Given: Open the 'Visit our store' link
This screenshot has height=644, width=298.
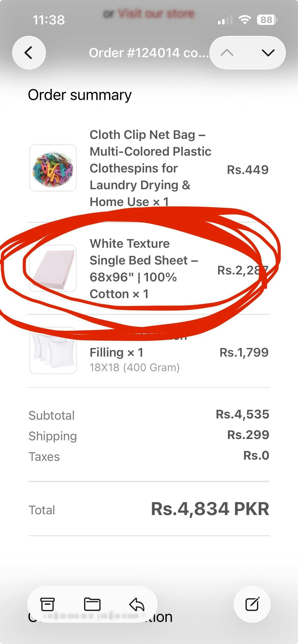Looking at the screenshot, I should (156, 13).
